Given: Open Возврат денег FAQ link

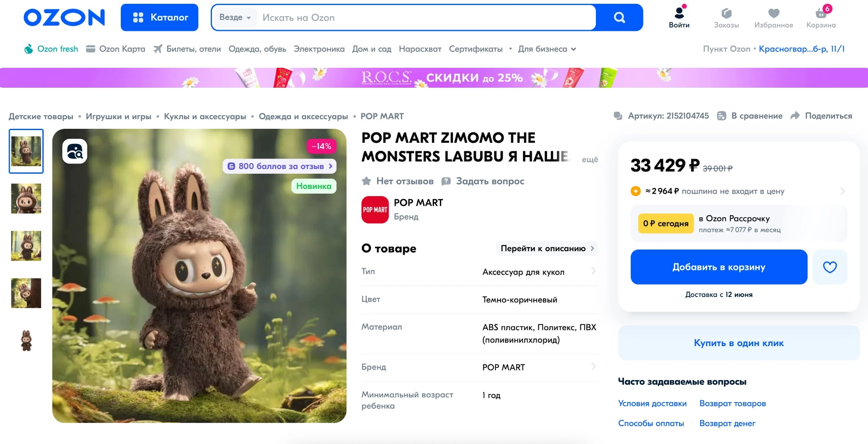Looking at the screenshot, I should tap(727, 423).
